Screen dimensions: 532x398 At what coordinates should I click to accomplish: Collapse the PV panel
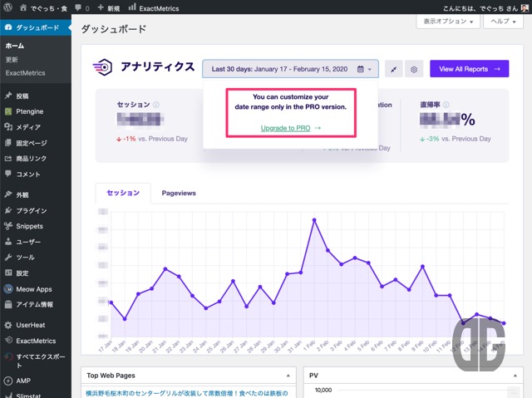515,376
